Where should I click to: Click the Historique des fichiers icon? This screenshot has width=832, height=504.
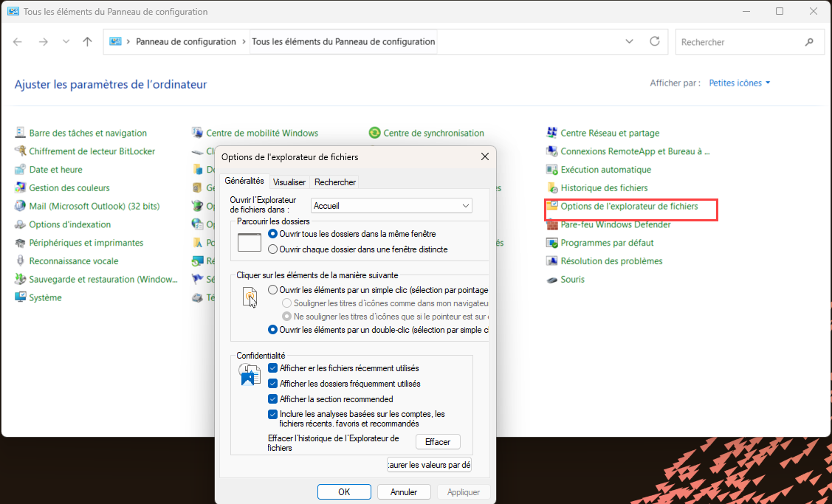[x=552, y=188]
